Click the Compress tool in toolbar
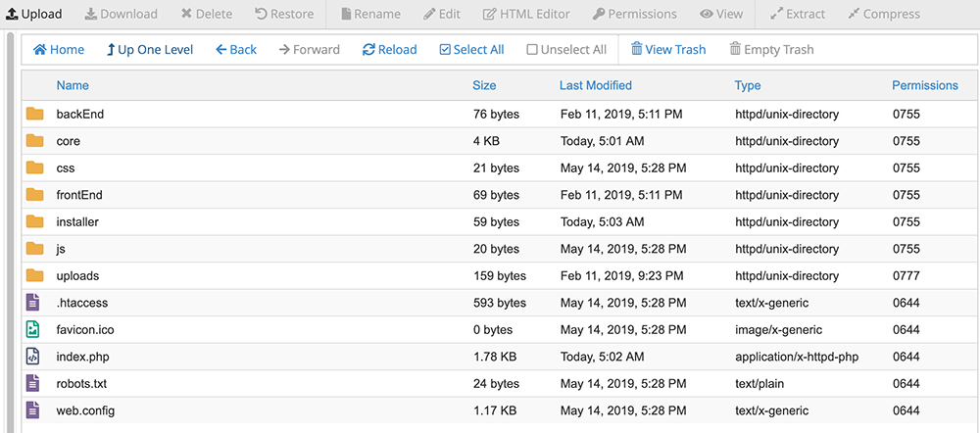This screenshot has width=980, height=433. pyautogui.click(x=883, y=14)
